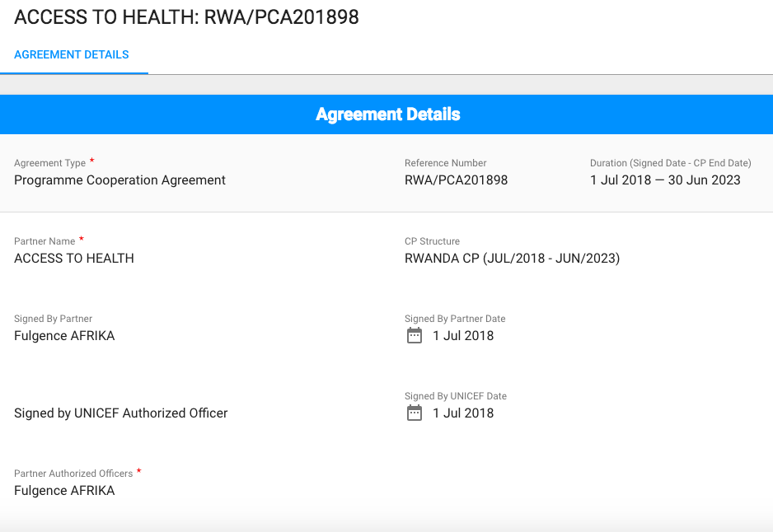Select the Reference Number RWA/PCA201898 value
The image size is (773, 532).
coord(456,180)
